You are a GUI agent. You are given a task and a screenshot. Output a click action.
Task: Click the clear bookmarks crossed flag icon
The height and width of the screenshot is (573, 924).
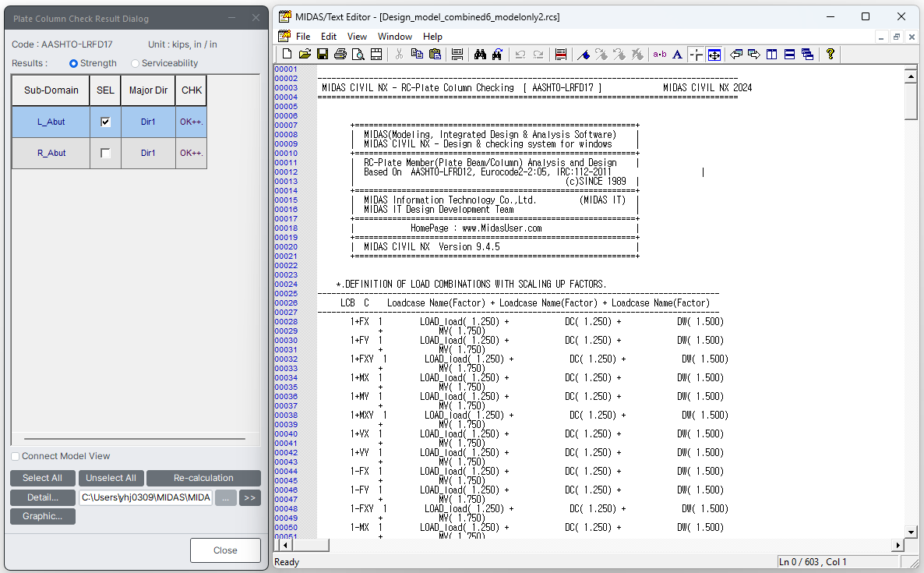pyautogui.click(x=637, y=55)
